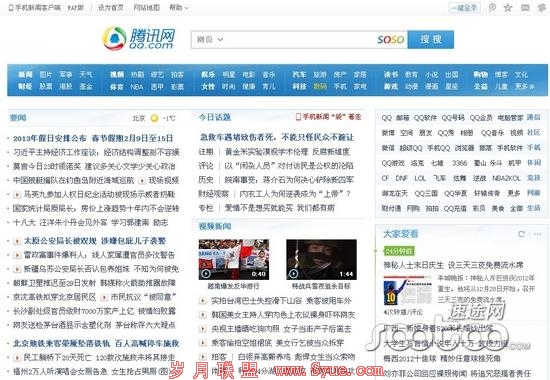Click the SOSO logo in search box
The image size is (550, 380).
pos(390,39)
